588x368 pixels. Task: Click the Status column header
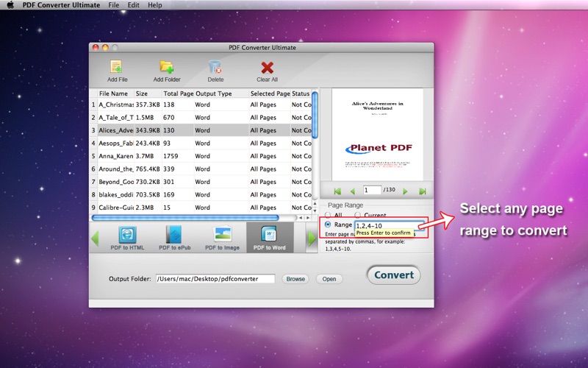point(301,93)
